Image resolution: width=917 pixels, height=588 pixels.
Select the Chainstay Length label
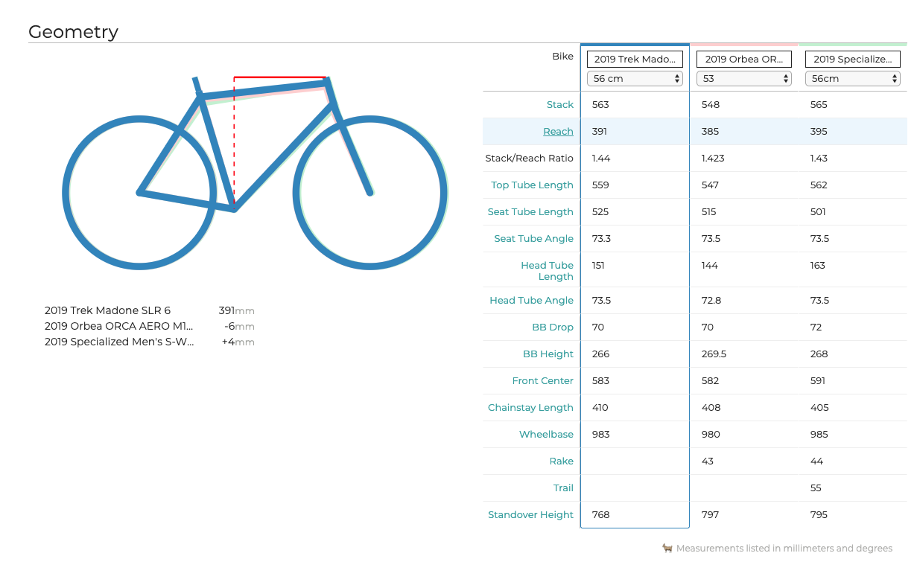(530, 407)
